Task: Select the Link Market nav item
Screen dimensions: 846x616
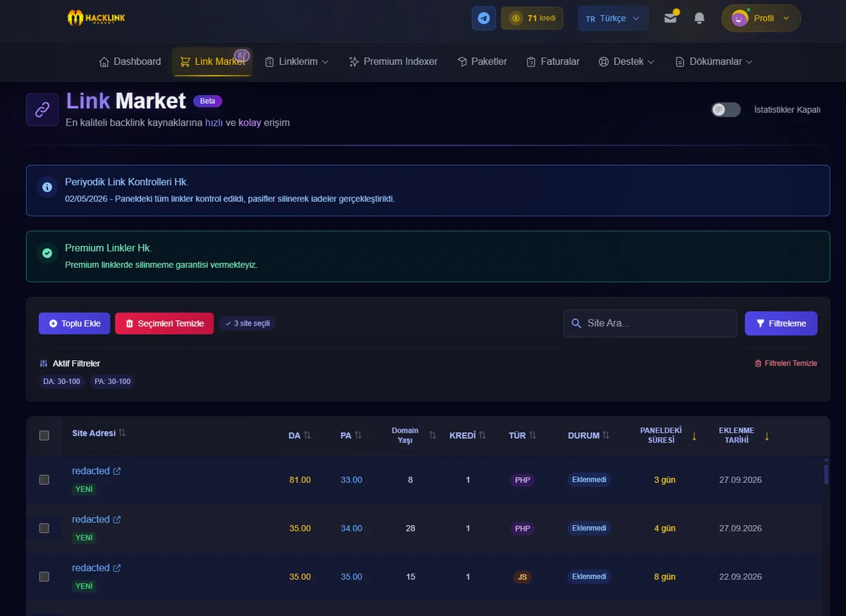Action: (x=212, y=61)
